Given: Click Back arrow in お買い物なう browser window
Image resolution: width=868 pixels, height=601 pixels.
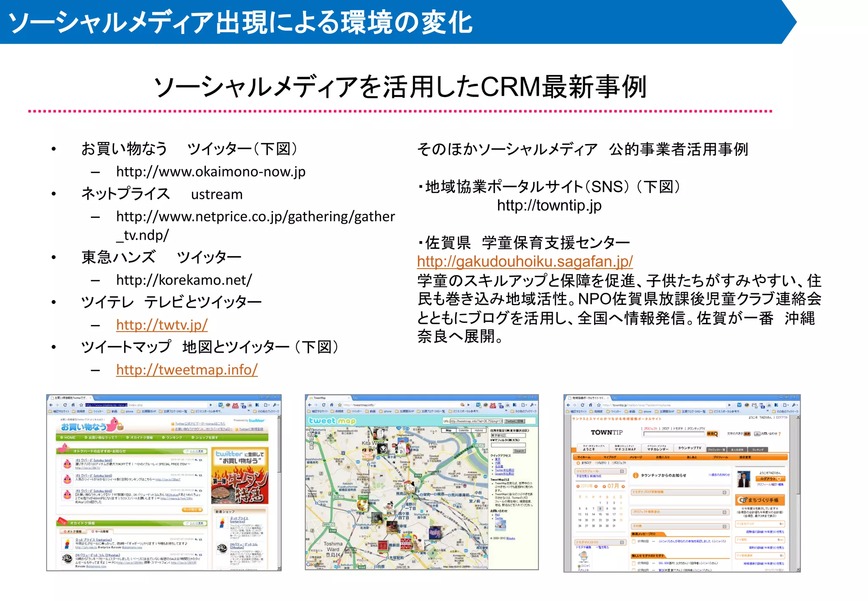Looking at the screenshot, I should [51, 405].
